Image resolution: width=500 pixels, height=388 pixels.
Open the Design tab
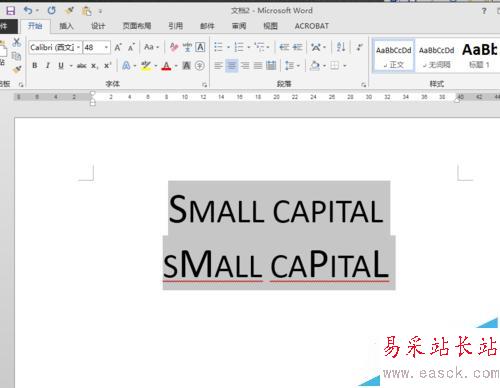[98, 26]
